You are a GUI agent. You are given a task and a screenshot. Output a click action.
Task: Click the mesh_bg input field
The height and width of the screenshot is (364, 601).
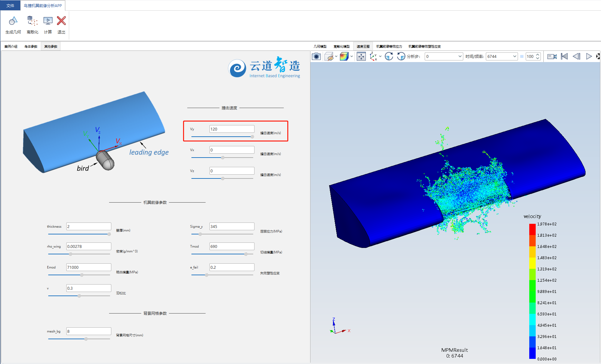(x=89, y=331)
